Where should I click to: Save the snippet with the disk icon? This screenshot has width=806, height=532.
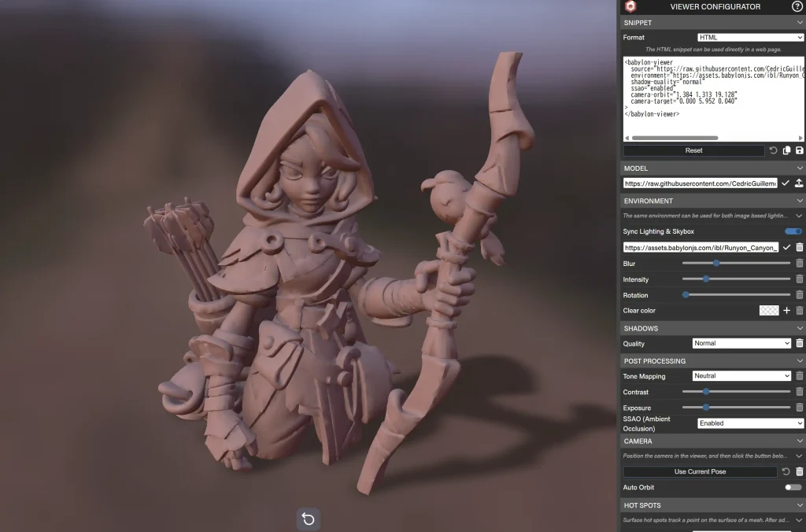point(800,150)
